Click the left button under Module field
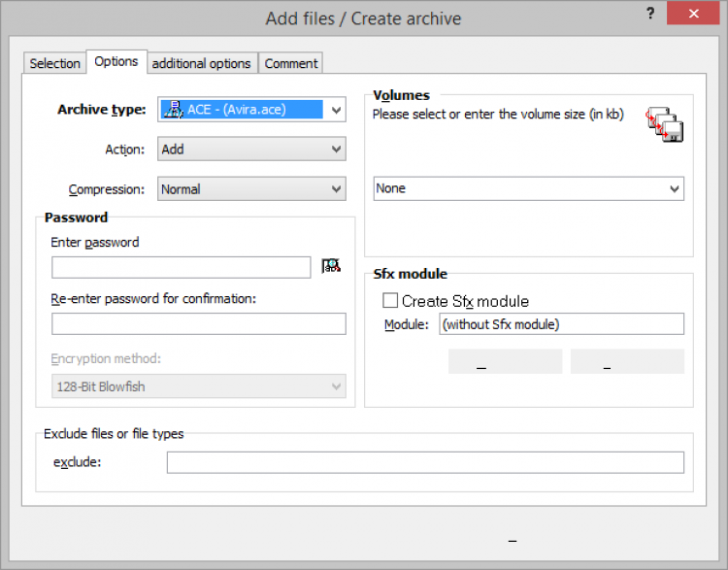This screenshot has height=570, width=728. click(505, 361)
